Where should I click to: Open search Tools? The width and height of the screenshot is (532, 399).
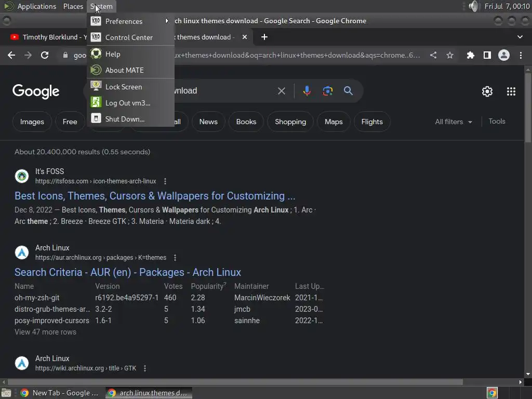(497, 121)
